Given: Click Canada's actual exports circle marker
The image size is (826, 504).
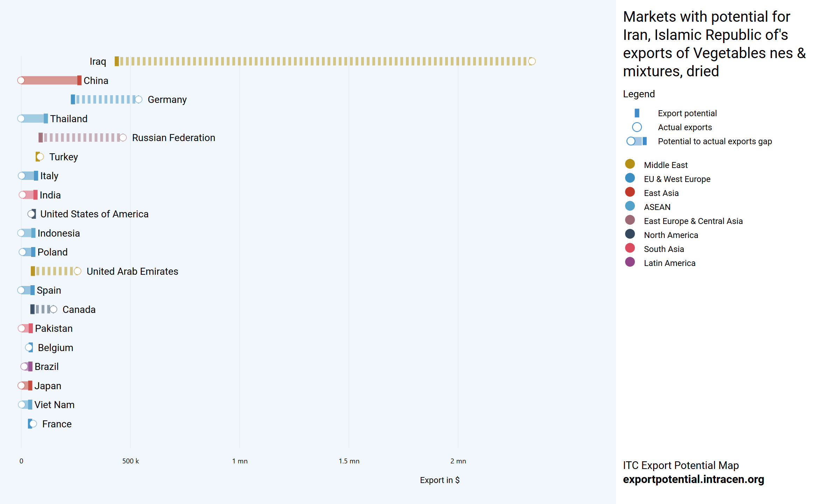Looking at the screenshot, I should click(53, 309).
